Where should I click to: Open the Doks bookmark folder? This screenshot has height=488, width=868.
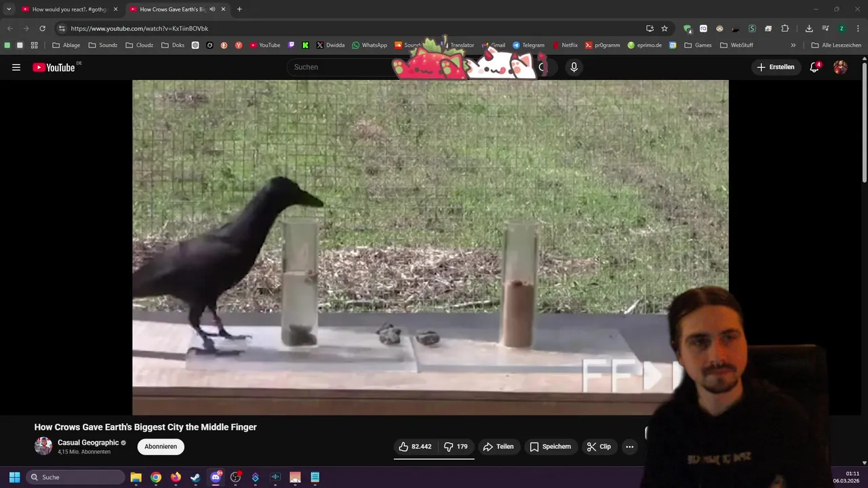(x=173, y=45)
